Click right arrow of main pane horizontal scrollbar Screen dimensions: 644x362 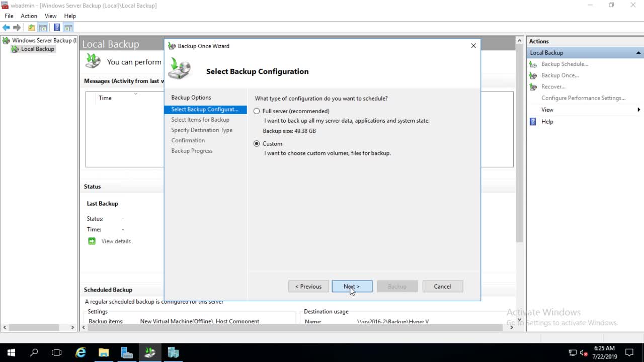pos(512,327)
